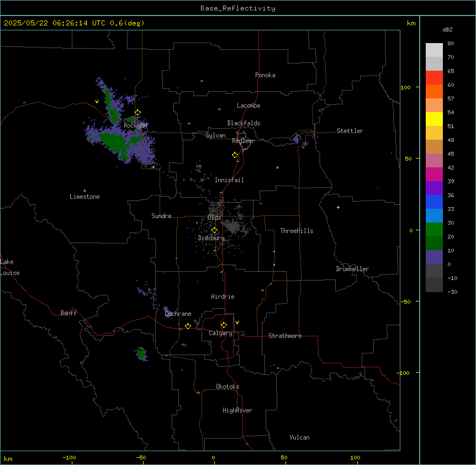476x465 pixels.
Task: Click the Vulcan label
Action: tap(300, 437)
